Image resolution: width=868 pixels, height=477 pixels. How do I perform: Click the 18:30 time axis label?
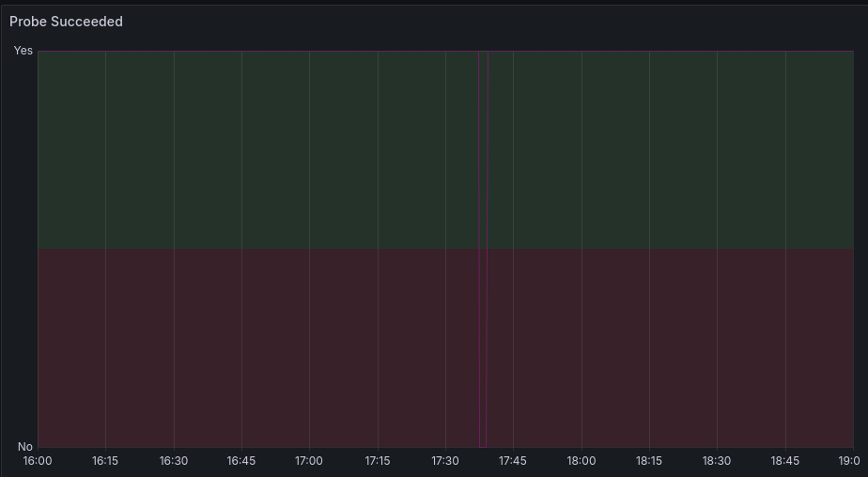click(x=717, y=461)
